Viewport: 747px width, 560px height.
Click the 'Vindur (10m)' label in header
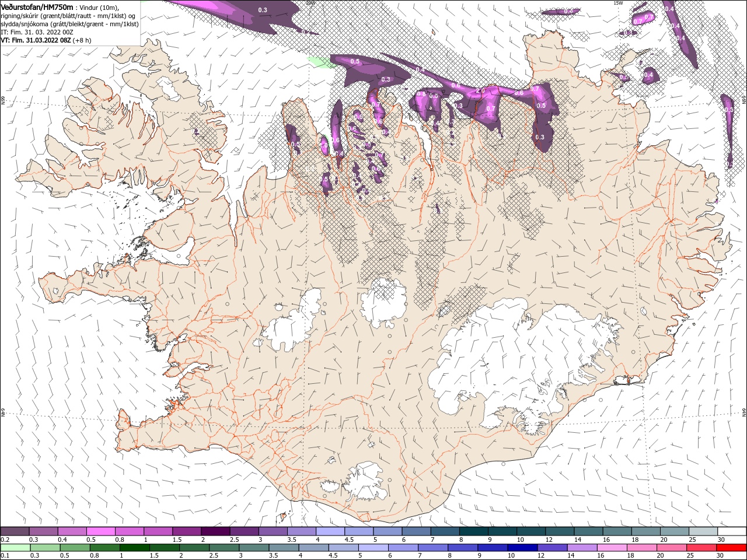click(x=98, y=7)
